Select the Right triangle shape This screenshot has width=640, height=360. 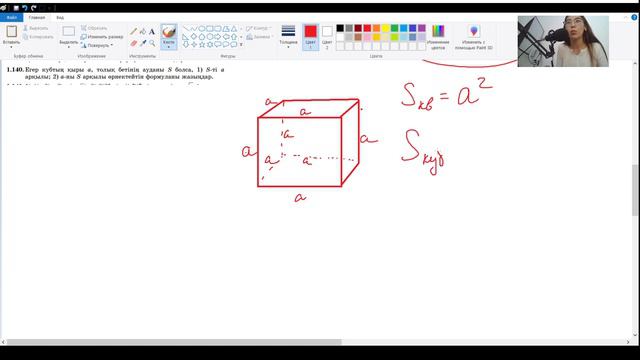click(186, 36)
